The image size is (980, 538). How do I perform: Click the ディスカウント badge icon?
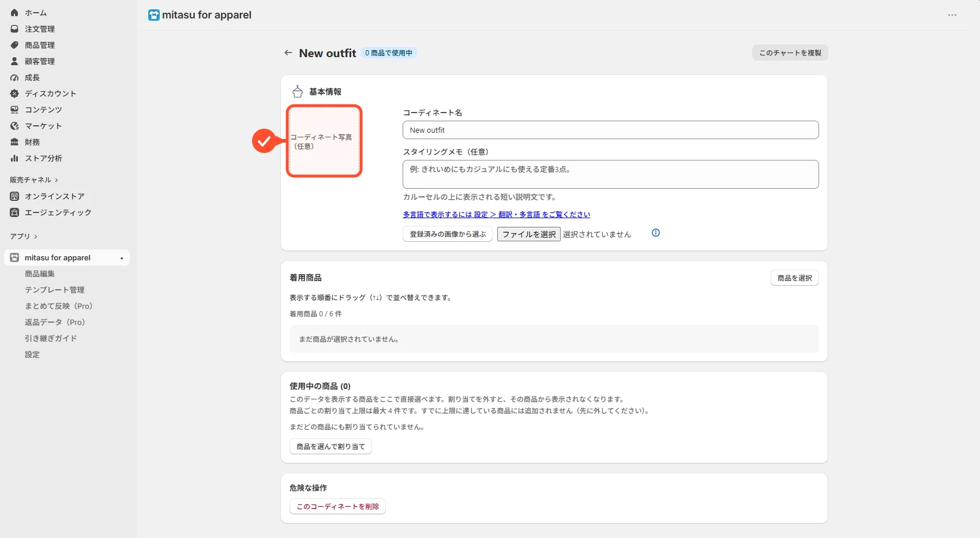[x=14, y=94]
